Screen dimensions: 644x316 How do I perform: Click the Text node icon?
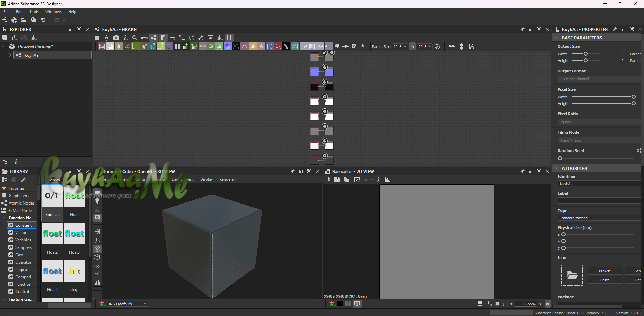tap(261, 46)
